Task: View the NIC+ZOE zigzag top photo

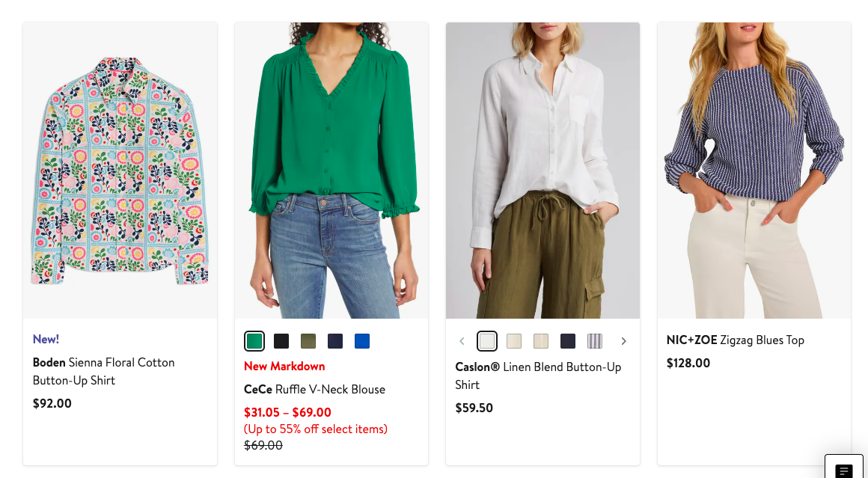Action: pyautogui.click(x=754, y=171)
